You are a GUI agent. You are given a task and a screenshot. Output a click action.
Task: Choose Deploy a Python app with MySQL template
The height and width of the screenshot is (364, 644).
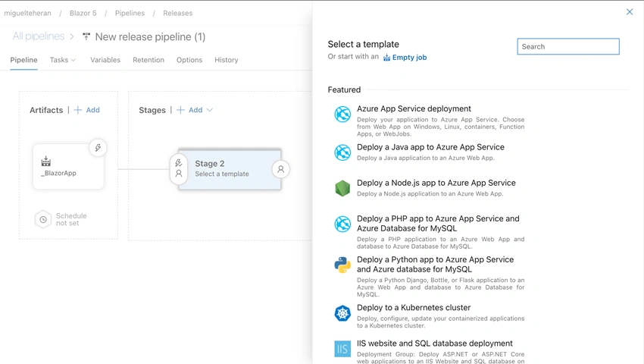click(x=429, y=276)
